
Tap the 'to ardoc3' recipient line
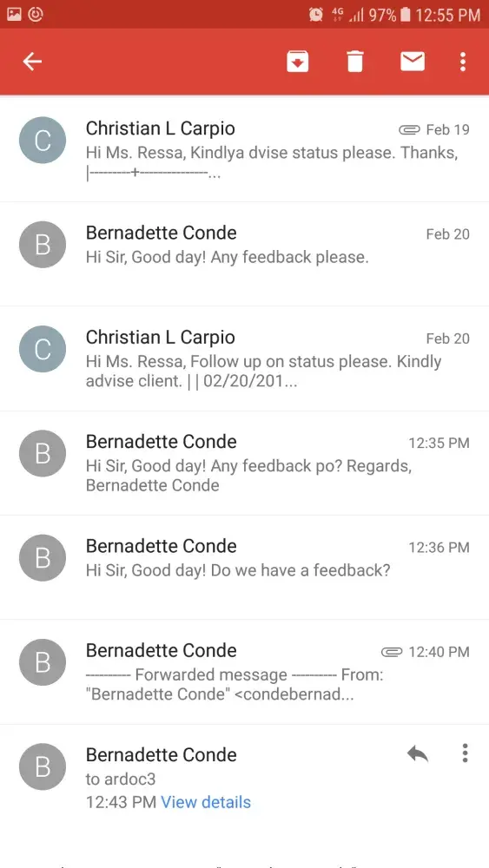coord(121,779)
